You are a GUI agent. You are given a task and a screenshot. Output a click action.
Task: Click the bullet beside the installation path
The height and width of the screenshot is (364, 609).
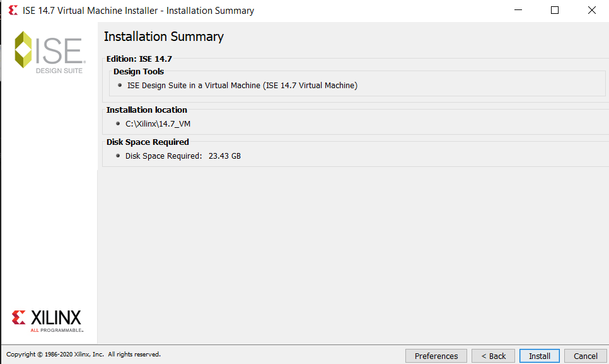pyautogui.click(x=118, y=123)
